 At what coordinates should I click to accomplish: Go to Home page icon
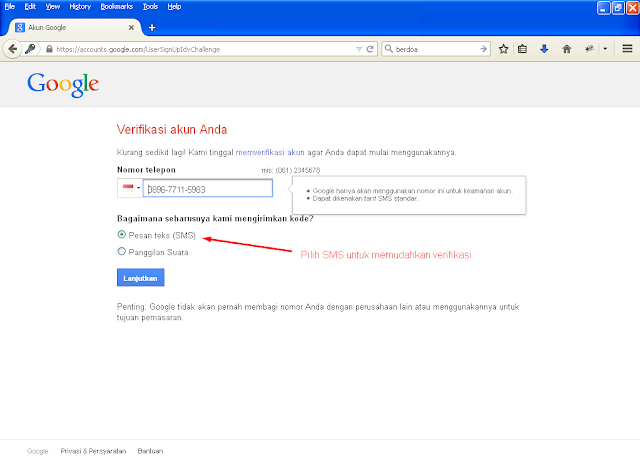pyautogui.click(x=567, y=49)
